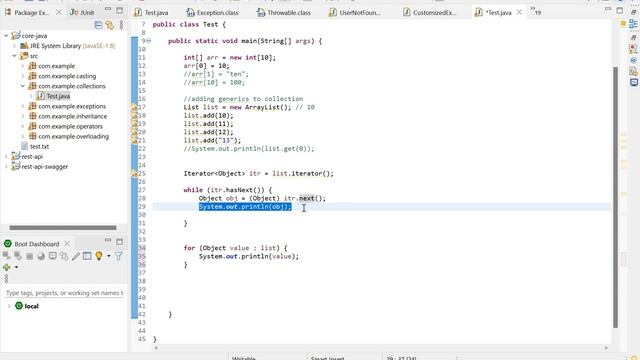Open dropdown arrow beside green plus

point(16,267)
